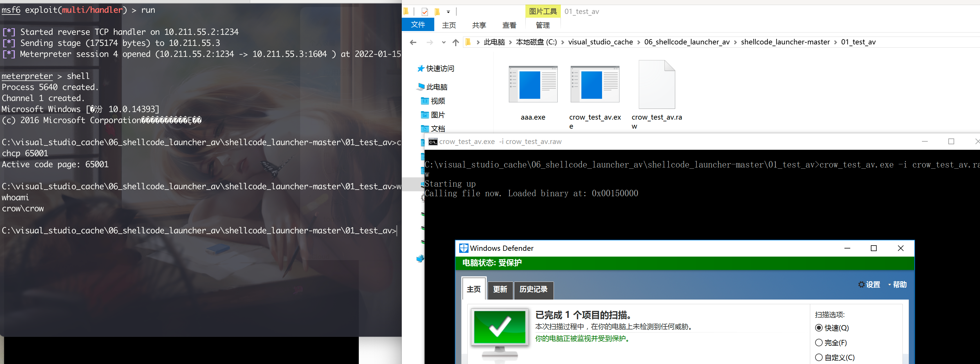980x364 pixels.
Task: Click the green checkmark monitor status image
Action: pyautogui.click(x=500, y=334)
